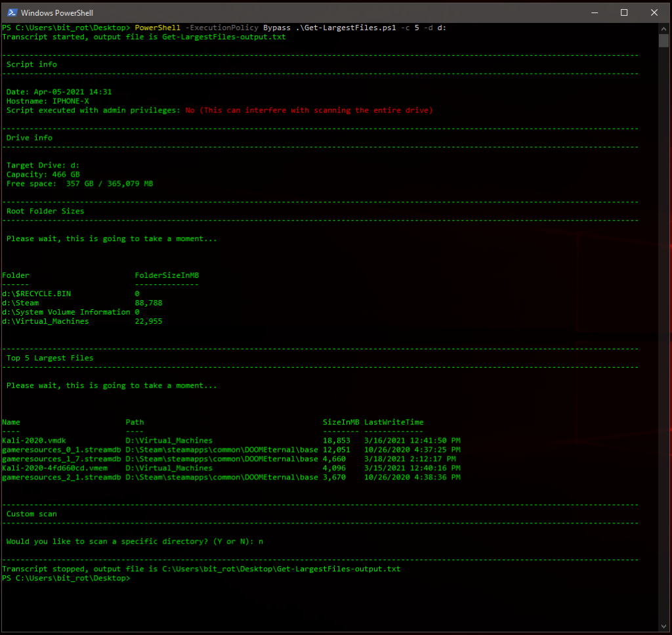
Task: Click the scroll-up arrow on the scrollbar
Action: point(662,28)
